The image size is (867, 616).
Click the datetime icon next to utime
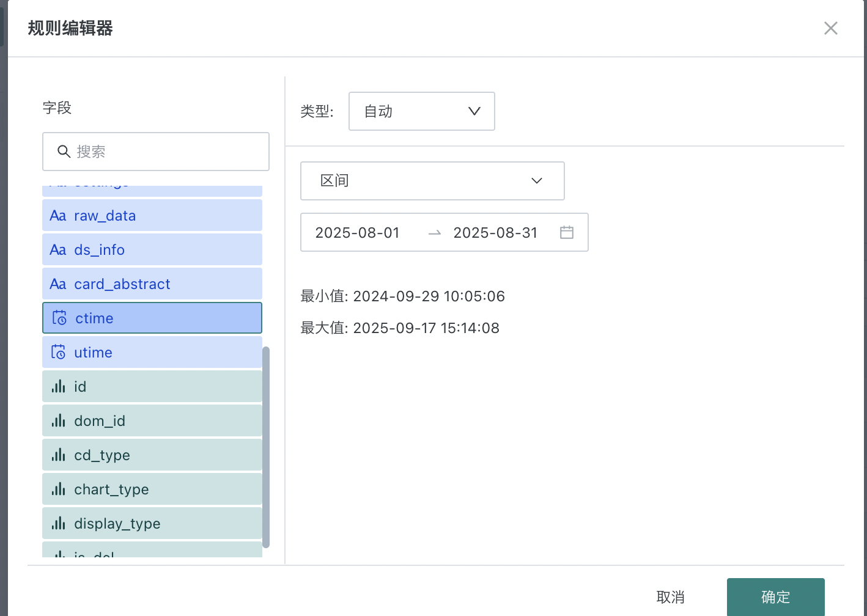pos(58,352)
